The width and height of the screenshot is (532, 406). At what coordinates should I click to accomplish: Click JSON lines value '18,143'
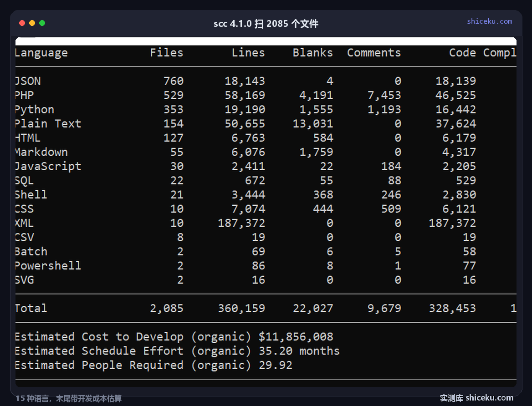click(245, 81)
